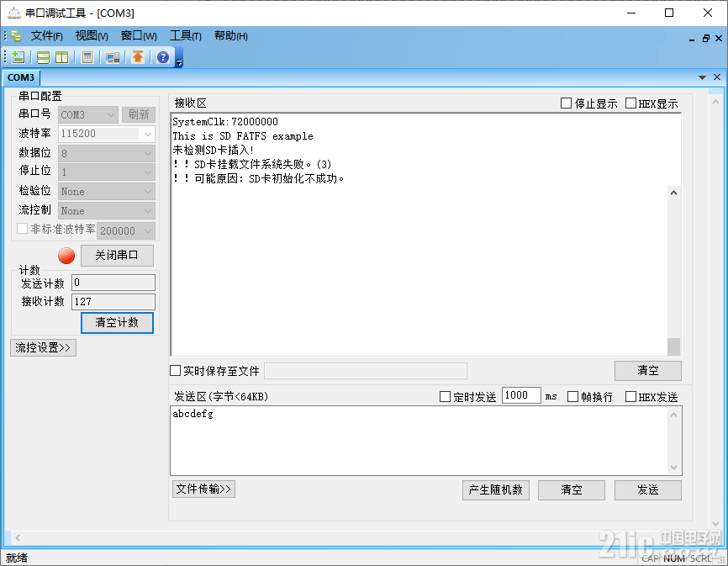Image resolution: width=728 pixels, height=566 pixels.
Task: Toggle the HEX发送 checkbox
Action: click(x=630, y=396)
